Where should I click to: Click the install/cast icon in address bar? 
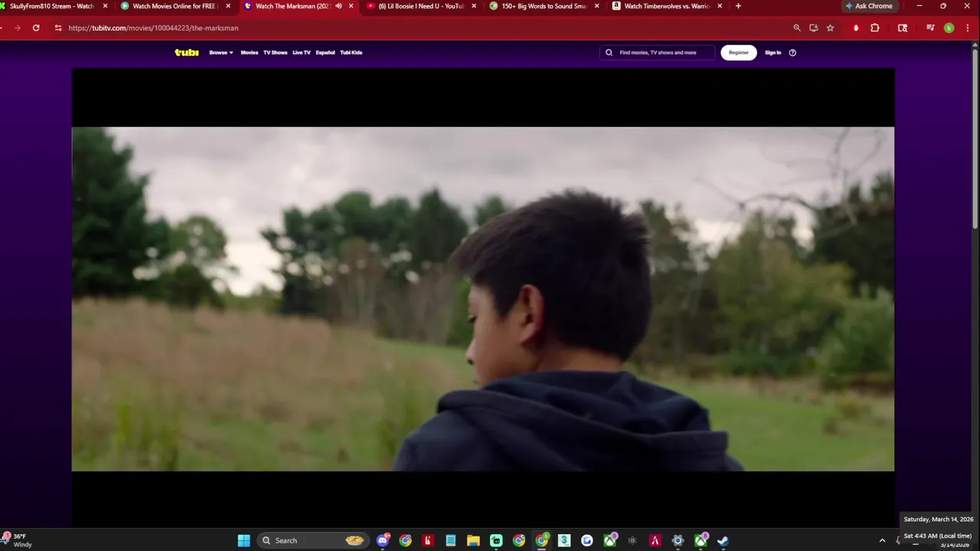coord(814,28)
